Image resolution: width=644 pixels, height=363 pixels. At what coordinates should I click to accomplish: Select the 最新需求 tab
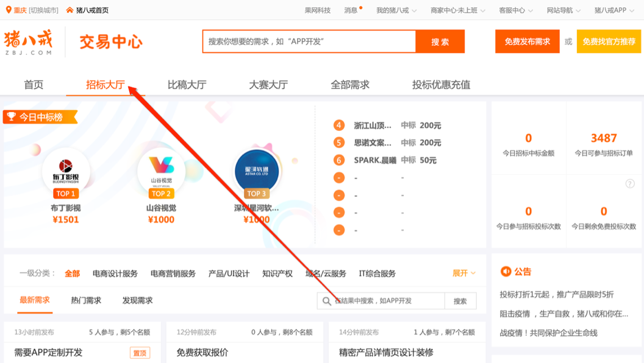35,300
